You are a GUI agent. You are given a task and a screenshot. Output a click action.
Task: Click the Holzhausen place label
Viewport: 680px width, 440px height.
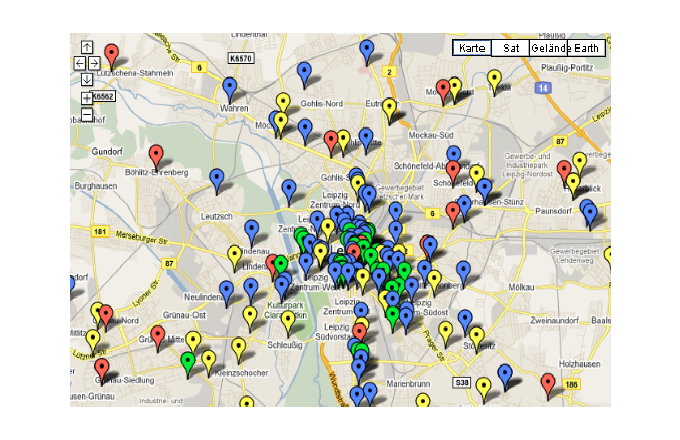point(579,364)
